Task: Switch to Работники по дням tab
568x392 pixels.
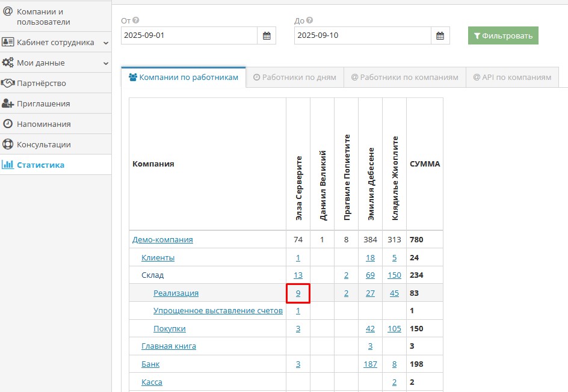Action: click(x=295, y=78)
